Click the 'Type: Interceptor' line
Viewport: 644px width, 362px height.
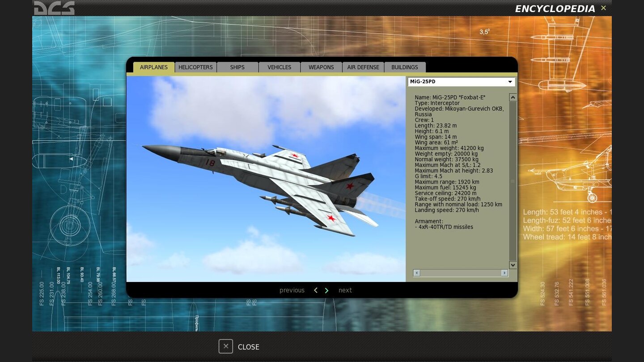[x=437, y=103]
